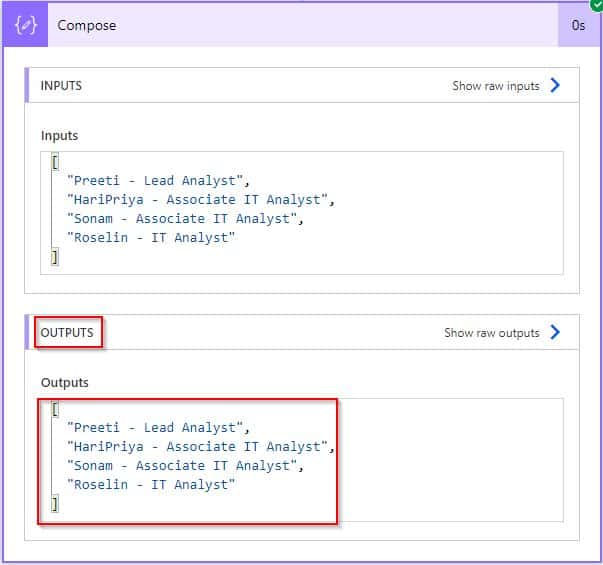Click closing bracket in Inputs code box
The width and height of the screenshot is (603, 565).
pyautogui.click(x=55, y=256)
